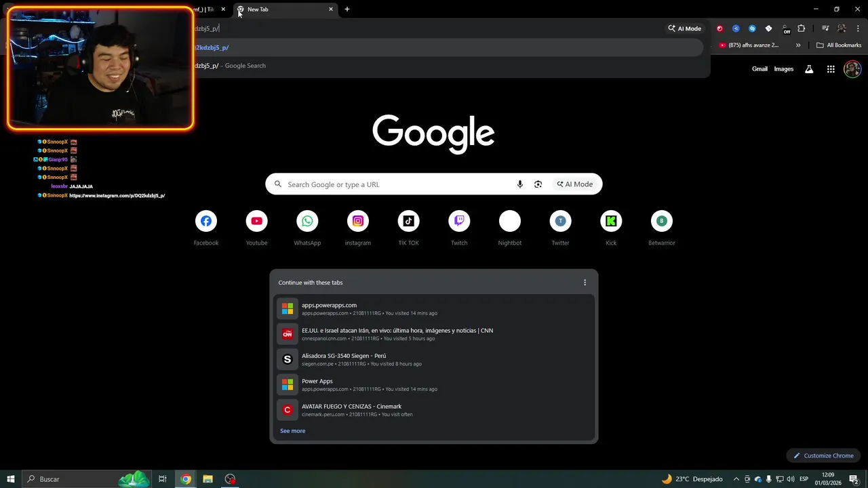Click See more under recent tabs
The image size is (868, 488).
pos(293,431)
